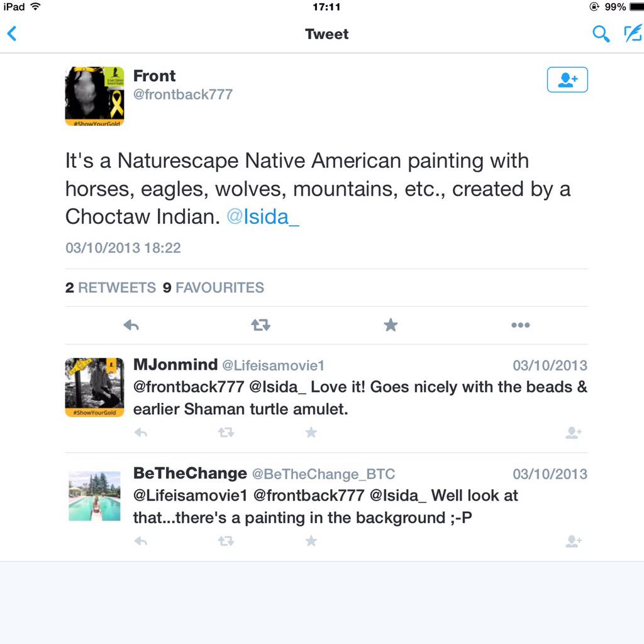
Task: Favourite the main tweet with the star
Action: (391, 325)
